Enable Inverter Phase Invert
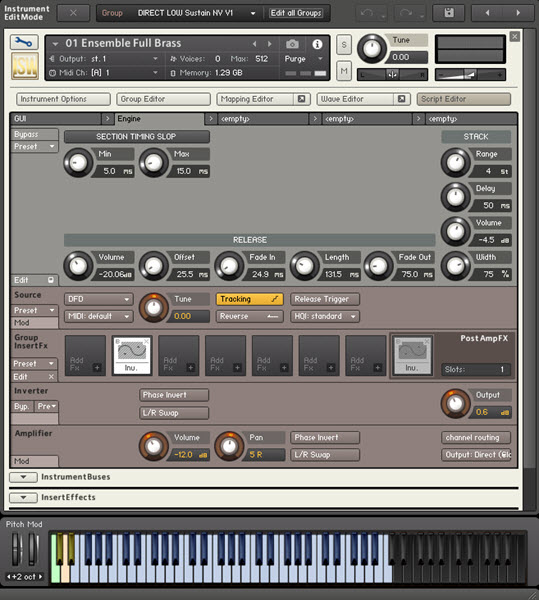The height and width of the screenshot is (600, 539). (x=174, y=395)
